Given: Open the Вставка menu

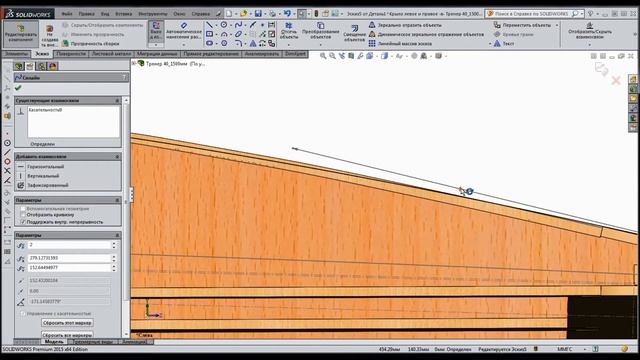Looking at the screenshot, I should point(123,13).
